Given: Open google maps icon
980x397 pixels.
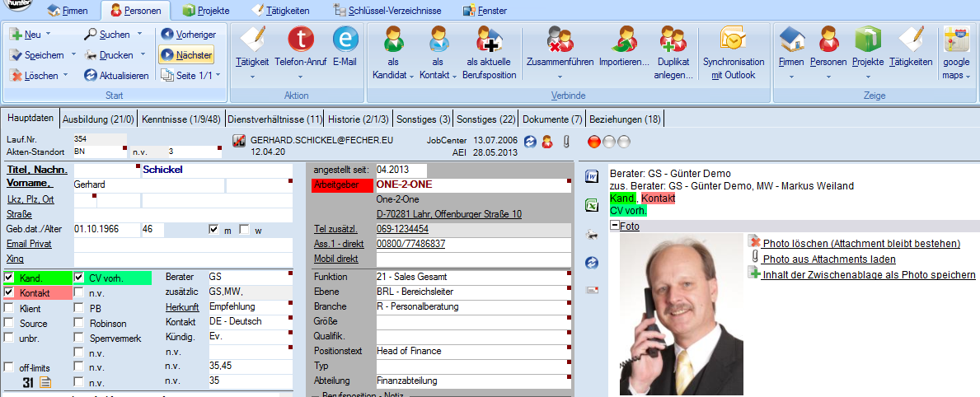Looking at the screenshot, I should pos(956,40).
